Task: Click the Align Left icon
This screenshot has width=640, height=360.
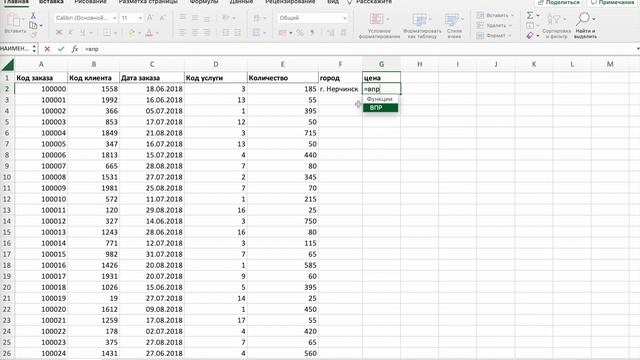Action: pos(183,33)
